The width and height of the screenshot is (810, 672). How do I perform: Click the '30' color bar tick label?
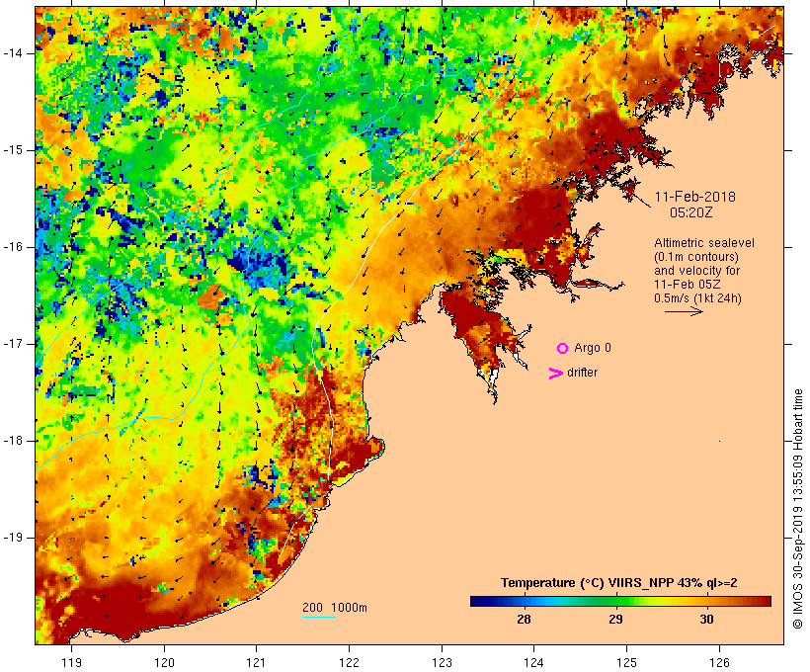click(706, 620)
